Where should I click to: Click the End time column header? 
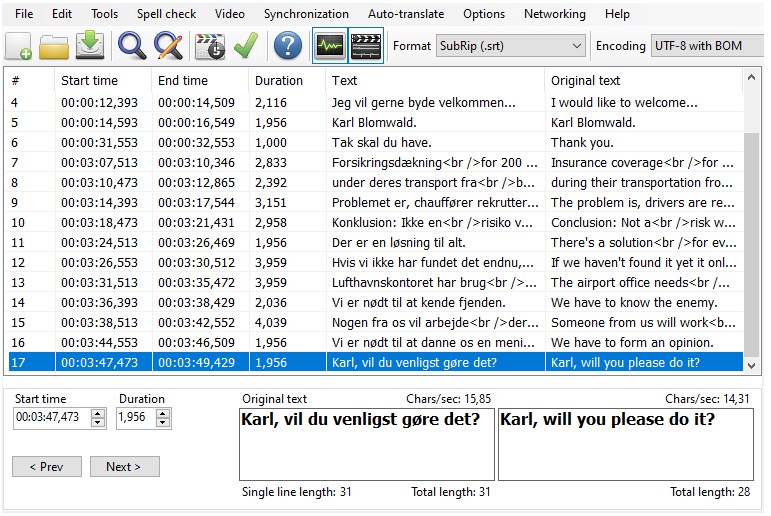point(200,80)
